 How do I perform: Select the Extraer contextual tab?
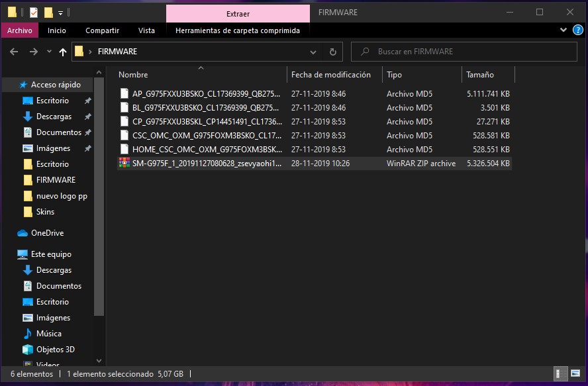[x=238, y=14]
